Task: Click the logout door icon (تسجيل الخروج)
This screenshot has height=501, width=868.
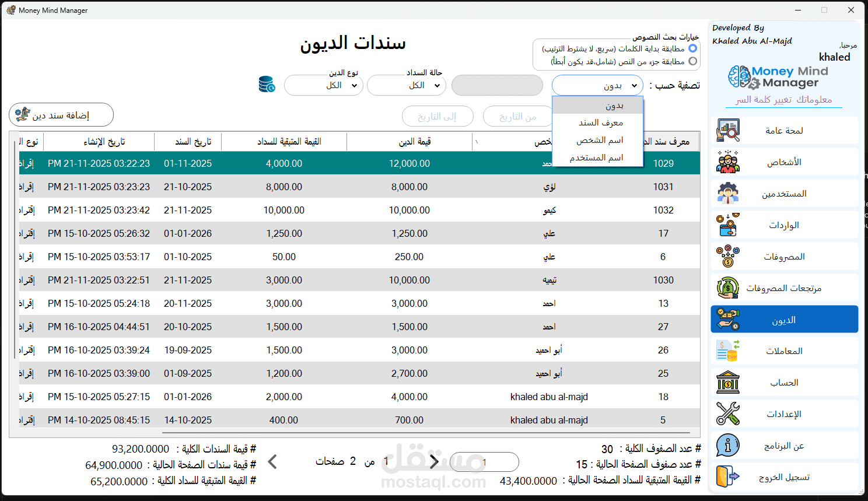Action: 728,477
